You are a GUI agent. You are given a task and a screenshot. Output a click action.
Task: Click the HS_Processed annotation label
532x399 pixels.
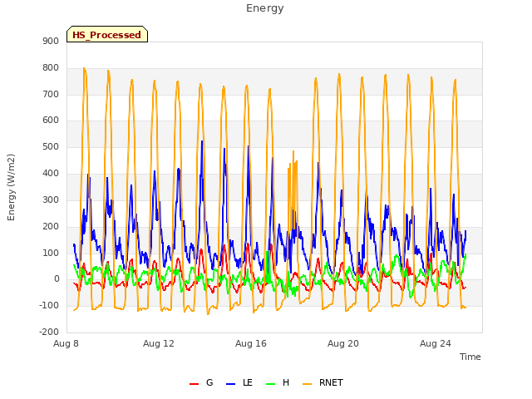coord(107,34)
